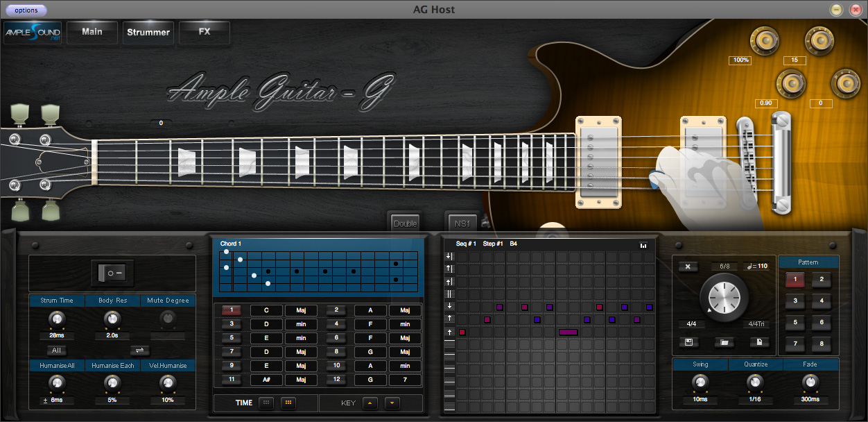Toggle the NS1 button
Screen dimensions: 868x422
click(x=462, y=223)
